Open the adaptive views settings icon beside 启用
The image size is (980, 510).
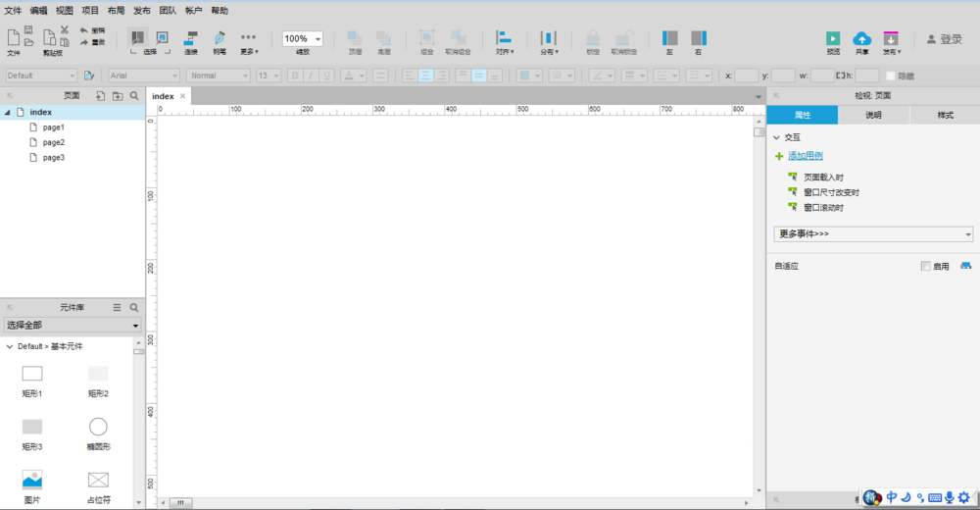pos(965,266)
